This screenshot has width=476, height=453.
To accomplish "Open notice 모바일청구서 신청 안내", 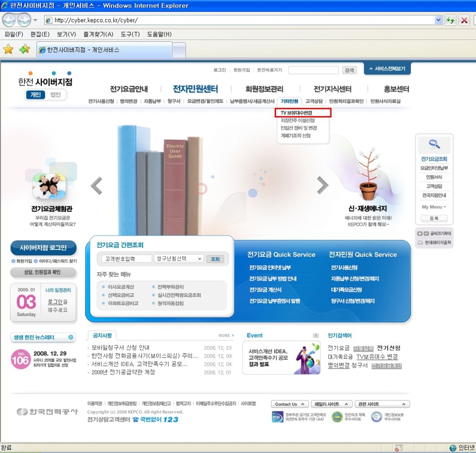I will pyautogui.click(x=120, y=348).
